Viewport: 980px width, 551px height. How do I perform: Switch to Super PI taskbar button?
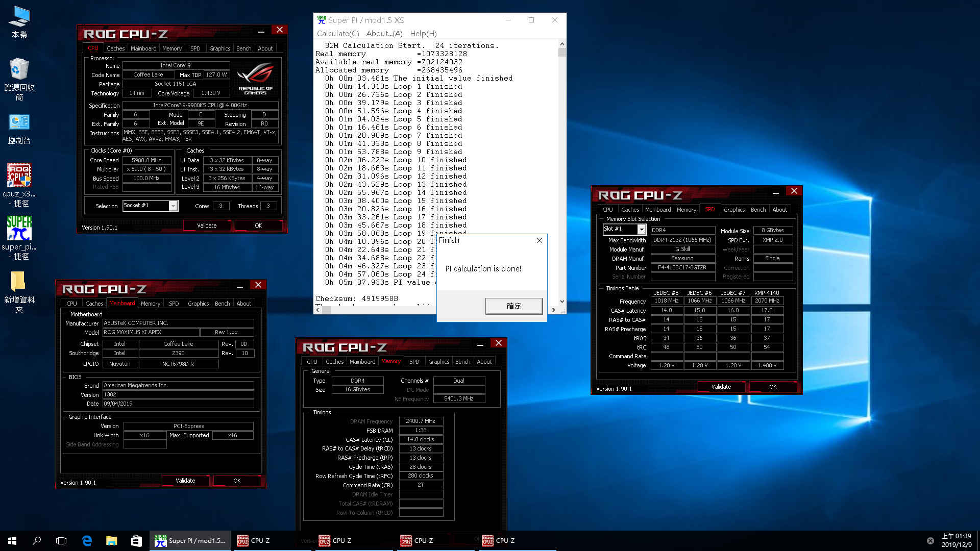tap(190, 541)
